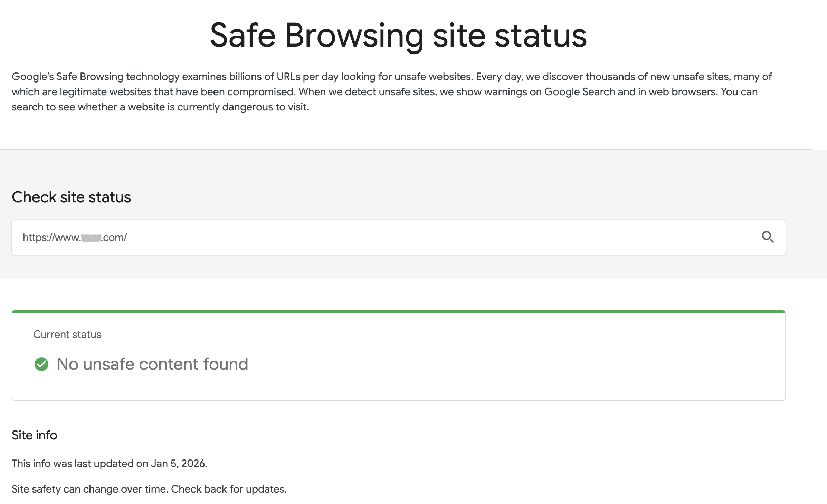Click the "Check back for updates." sentence
This screenshot has height=504, width=827.
click(229, 489)
